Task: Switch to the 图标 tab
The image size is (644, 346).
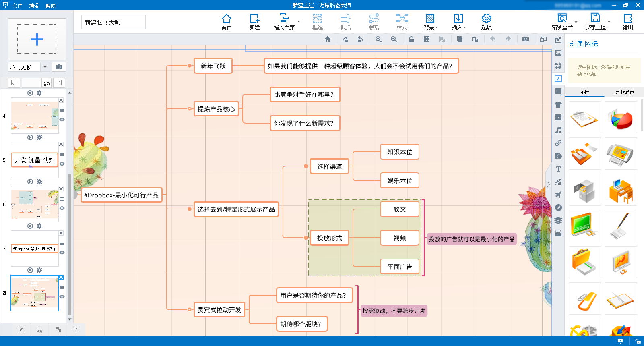Action: [x=584, y=92]
